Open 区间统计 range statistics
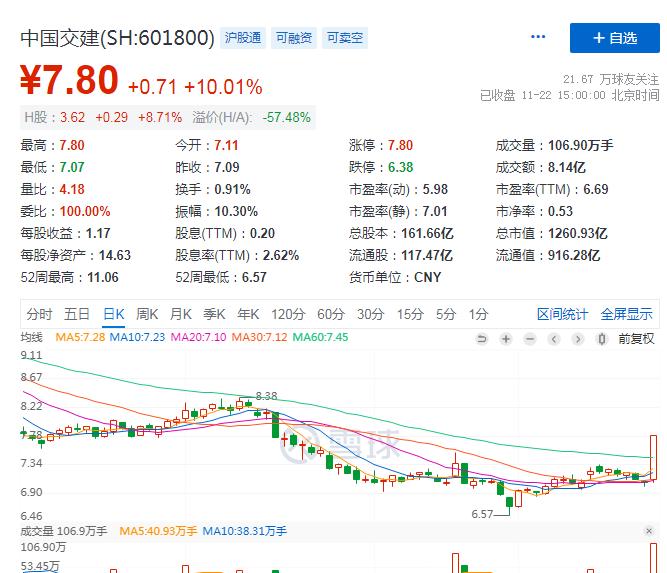 click(562, 314)
